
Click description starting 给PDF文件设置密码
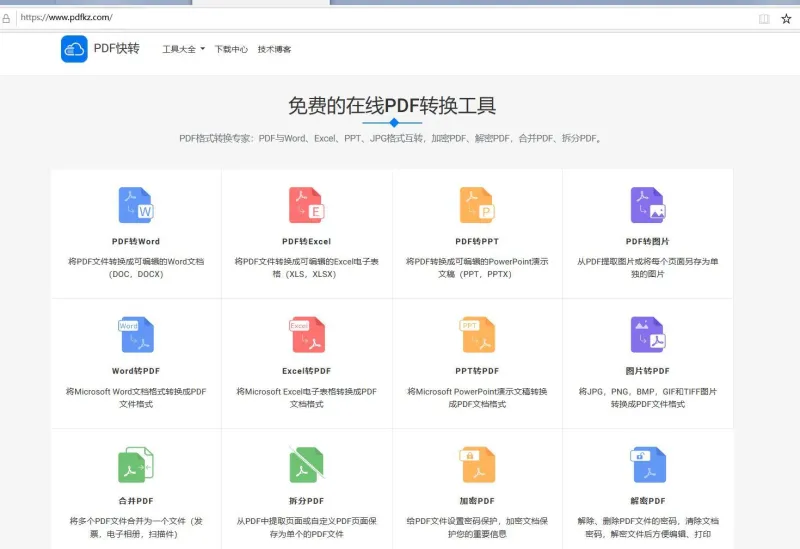[477, 528]
